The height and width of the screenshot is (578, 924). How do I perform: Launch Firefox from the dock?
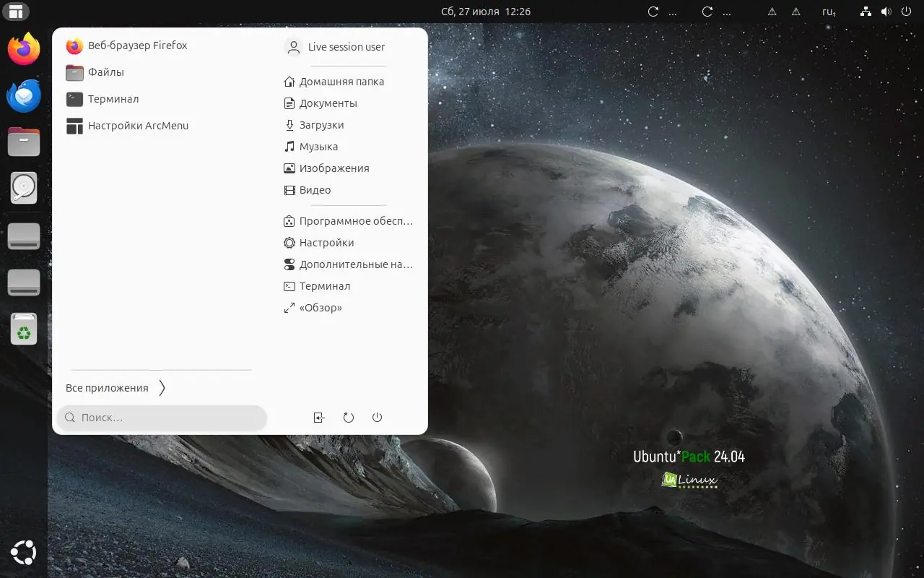(x=24, y=49)
